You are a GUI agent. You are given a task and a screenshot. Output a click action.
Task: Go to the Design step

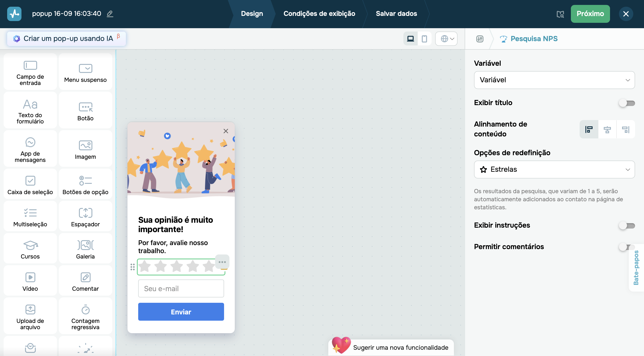(x=252, y=13)
